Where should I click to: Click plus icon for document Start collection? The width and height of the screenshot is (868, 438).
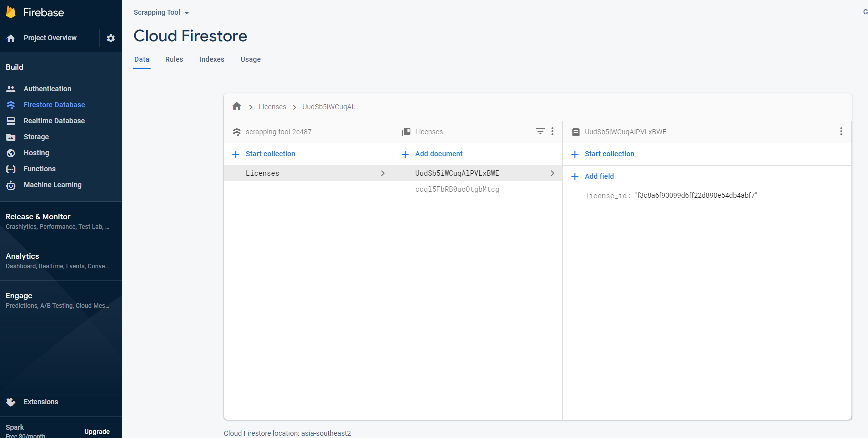[575, 154]
